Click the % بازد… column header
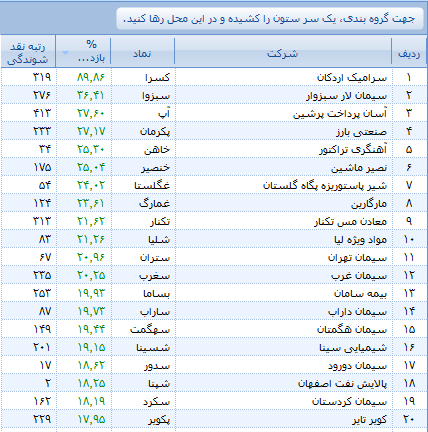 pos(83,52)
